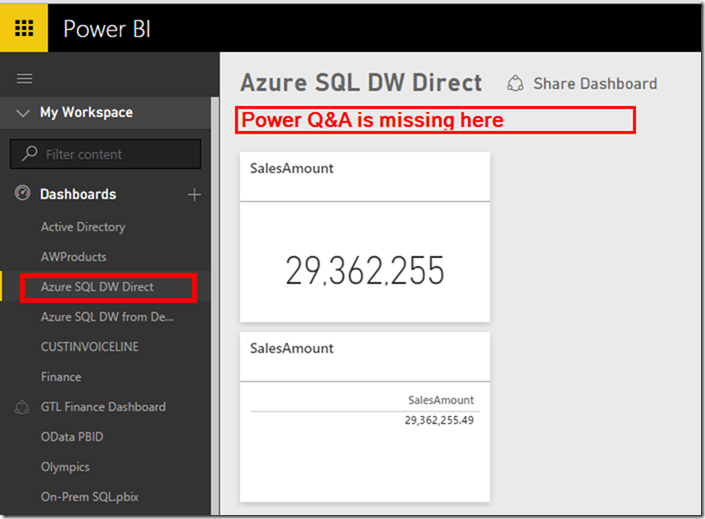
Task: Open the Active Directory dashboard
Action: click(x=83, y=227)
